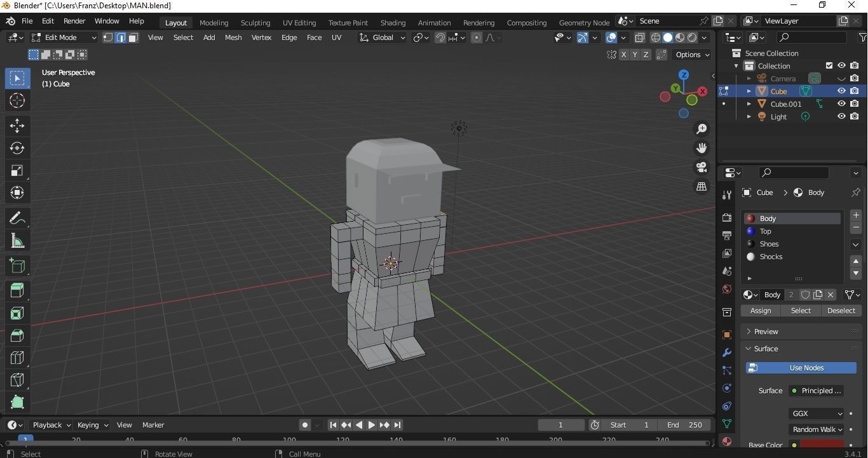This screenshot has height=458, width=868.
Task: Expand the Cube object in the outliner
Action: (x=749, y=91)
